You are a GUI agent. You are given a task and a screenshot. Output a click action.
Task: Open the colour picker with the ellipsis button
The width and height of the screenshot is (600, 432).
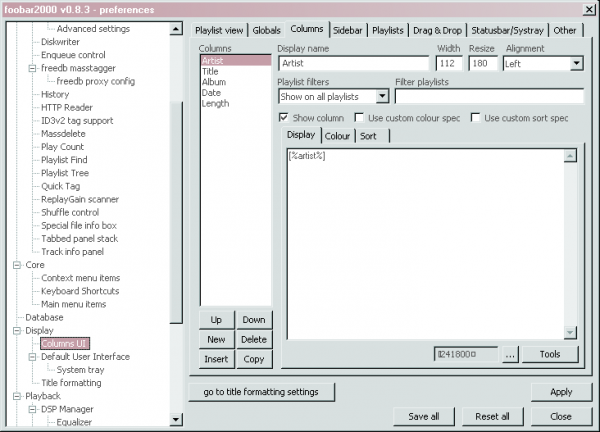point(509,354)
